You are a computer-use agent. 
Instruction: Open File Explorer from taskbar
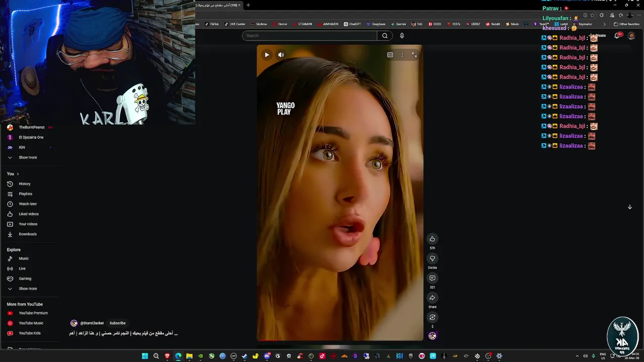click(189, 356)
